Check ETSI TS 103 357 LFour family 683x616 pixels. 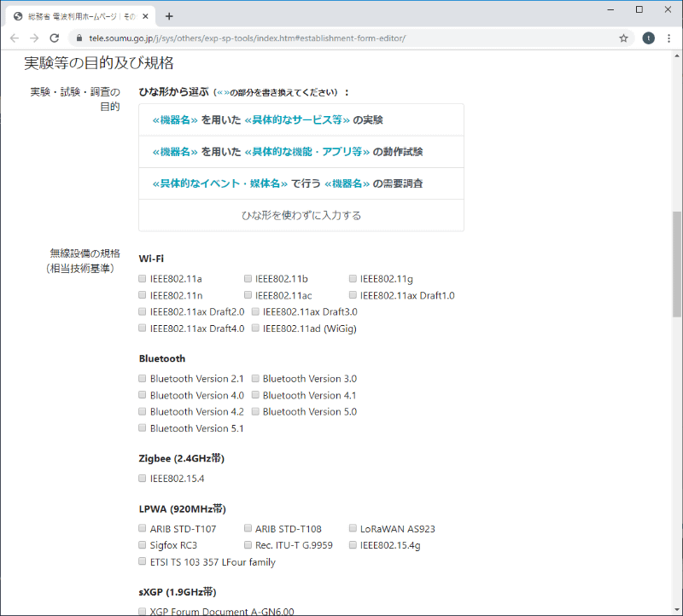[x=142, y=561]
